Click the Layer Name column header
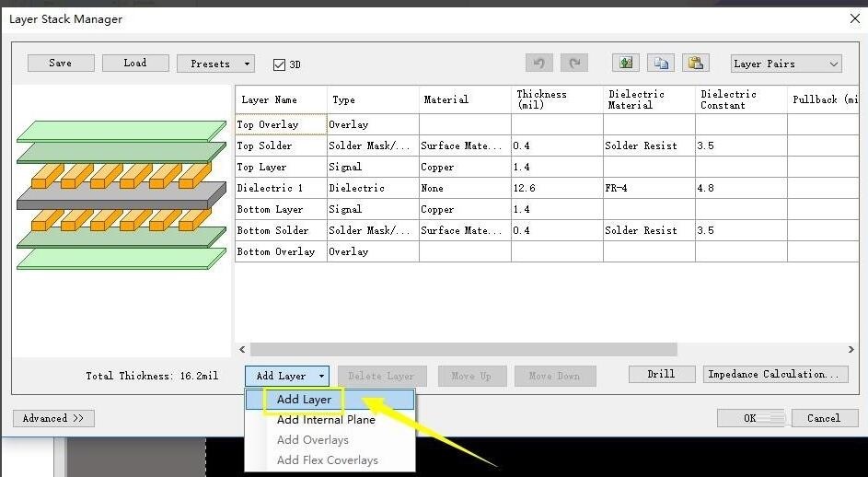 coord(282,99)
